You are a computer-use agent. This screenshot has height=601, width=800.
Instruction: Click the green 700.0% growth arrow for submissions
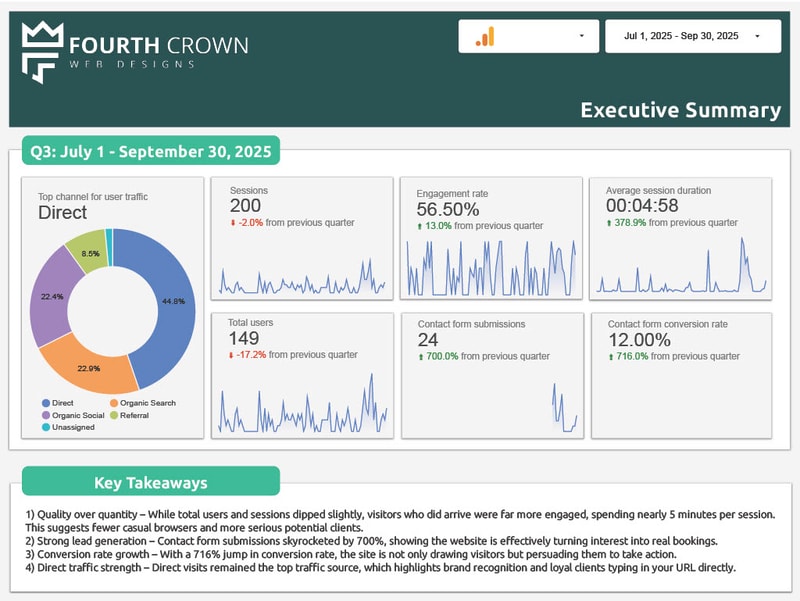(x=419, y=358)
